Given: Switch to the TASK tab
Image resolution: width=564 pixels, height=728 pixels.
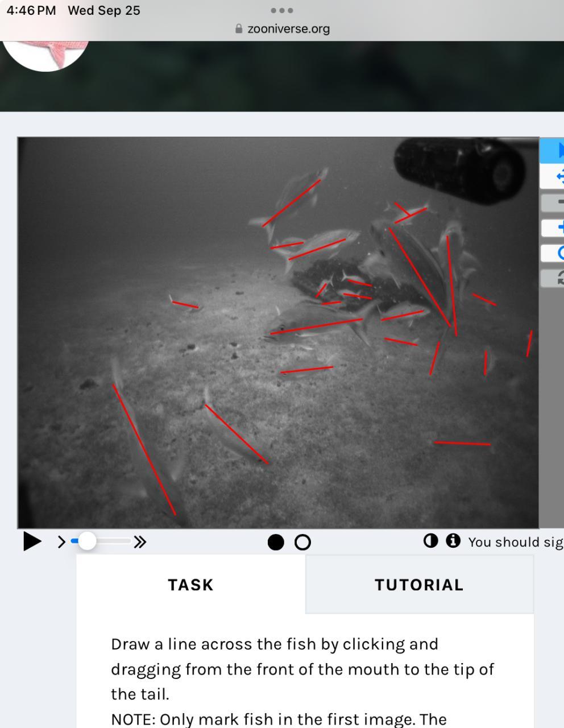Looking at the screenshot, I should (191, 585).
